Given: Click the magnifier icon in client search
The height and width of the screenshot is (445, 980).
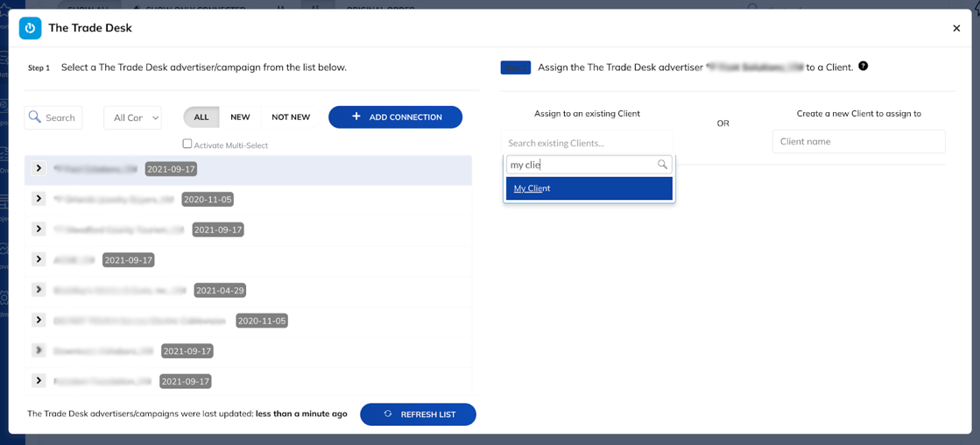Looking at the screenshot, I should click(x=662, y=165).
